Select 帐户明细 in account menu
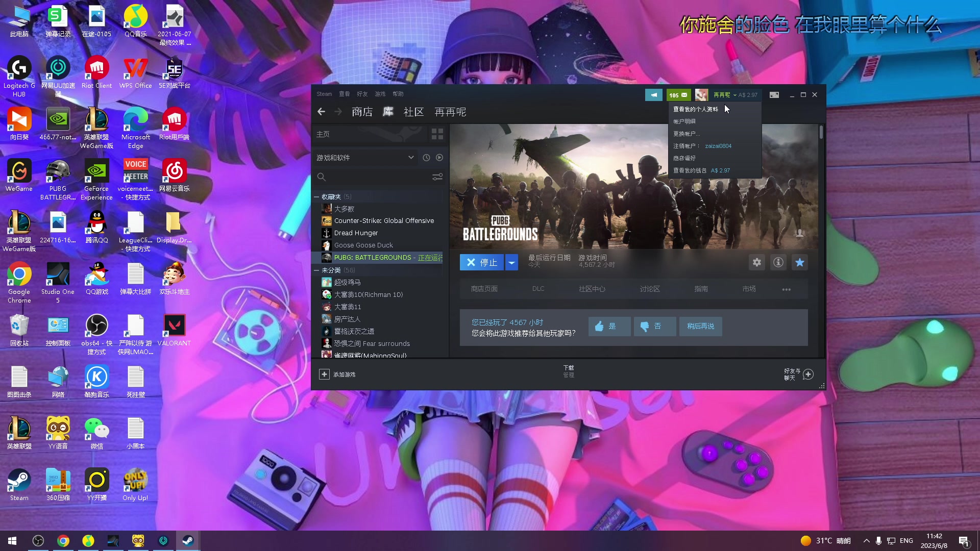 tap(684, 121)
